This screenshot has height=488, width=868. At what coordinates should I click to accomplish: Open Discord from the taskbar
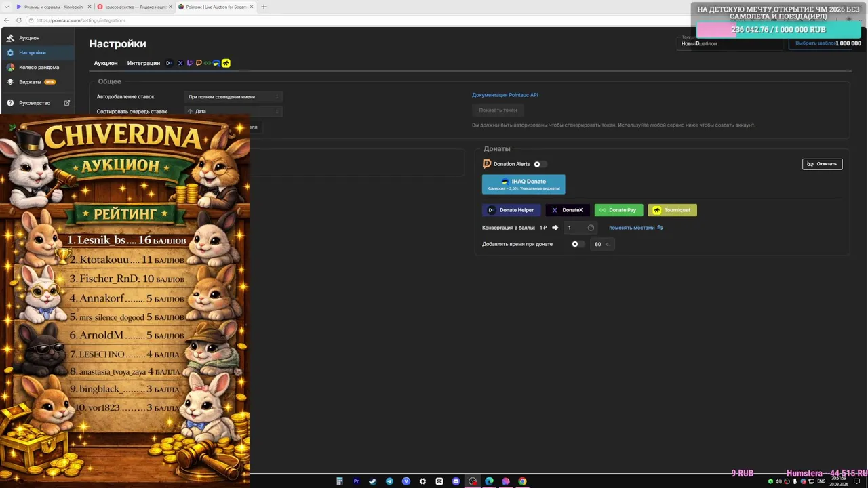click(456, 481)
